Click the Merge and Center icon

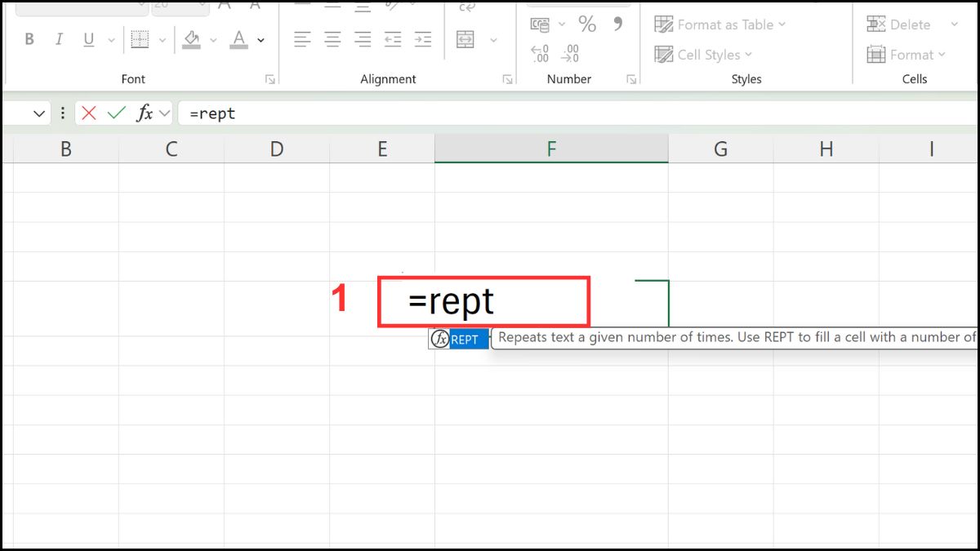466,38
